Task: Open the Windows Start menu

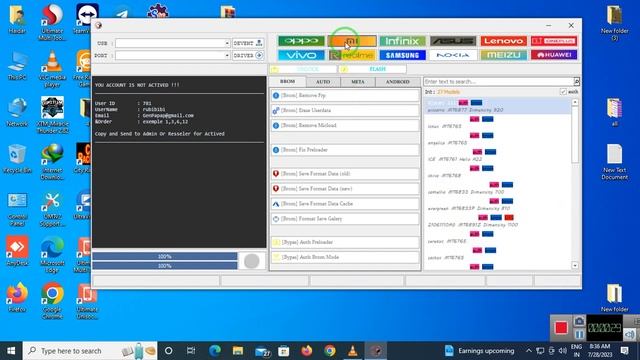Action: [x=11, y=351]
